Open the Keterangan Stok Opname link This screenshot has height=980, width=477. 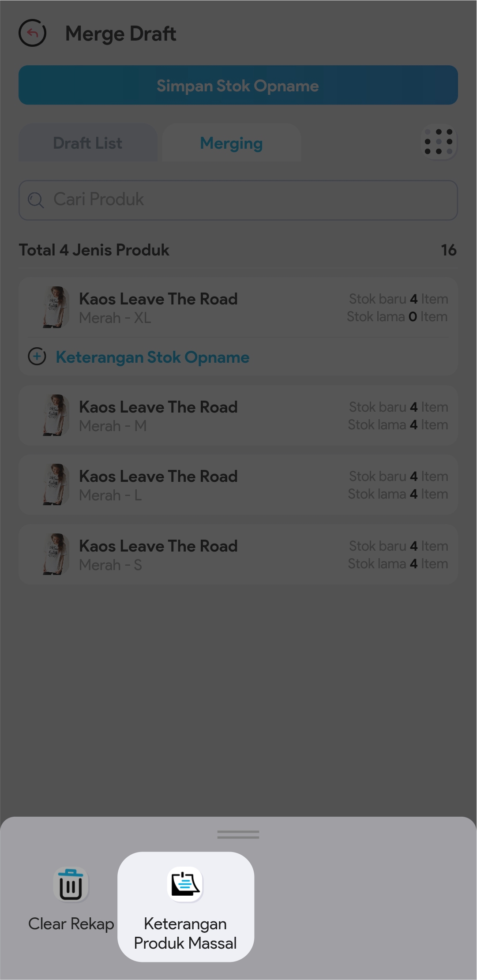pos(153,357)
